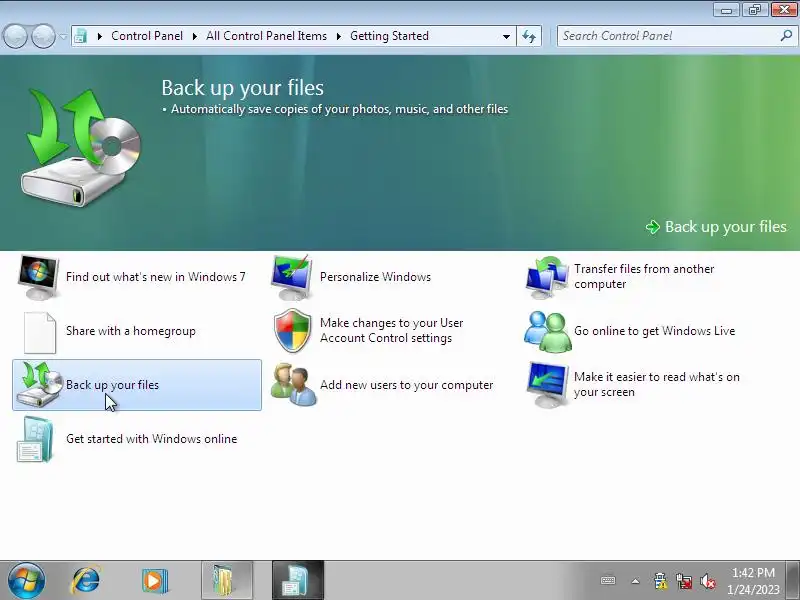
Task: Select the Back up your files drive icon in list
Action: pyautogui.click(x=39, y=385)
